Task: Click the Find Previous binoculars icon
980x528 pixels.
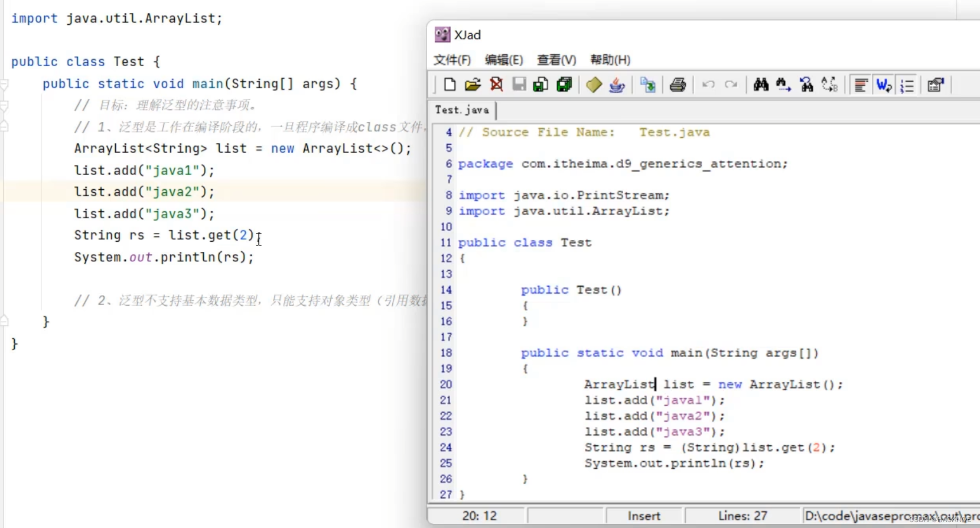Action: point(806,85)
